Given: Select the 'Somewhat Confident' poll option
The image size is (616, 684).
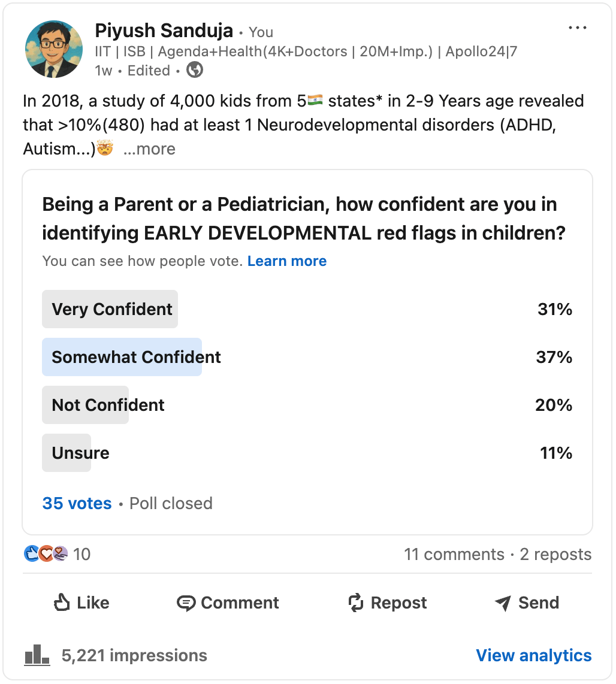Looking at the screenshot, I should click(x=136, y=358).
